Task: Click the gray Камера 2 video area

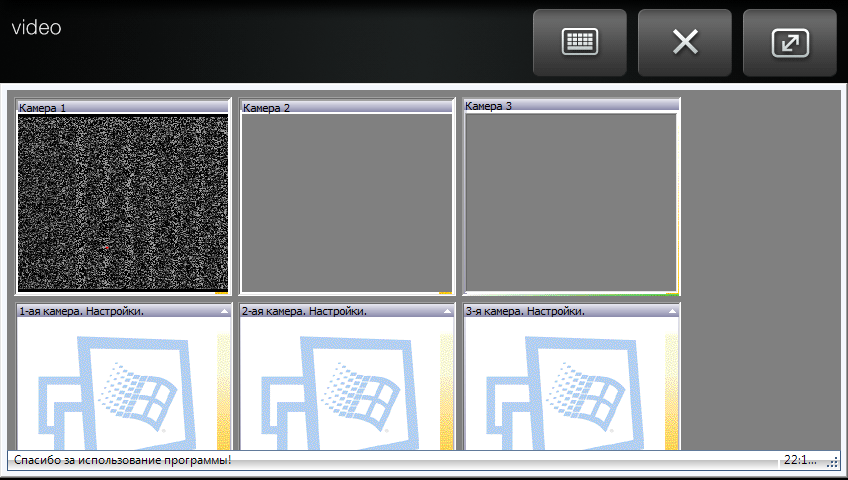Action: coord(347,202)
